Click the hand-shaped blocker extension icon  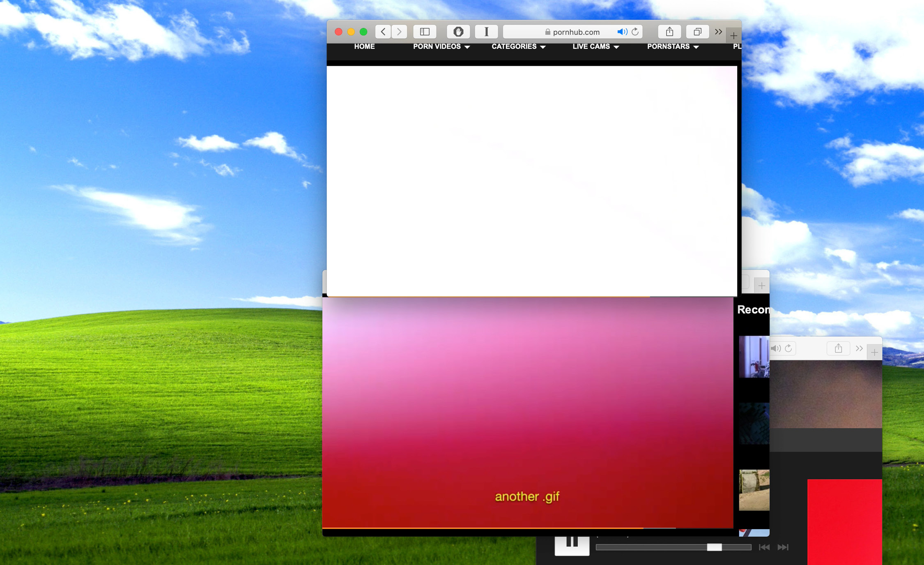(x=458, y=32)
